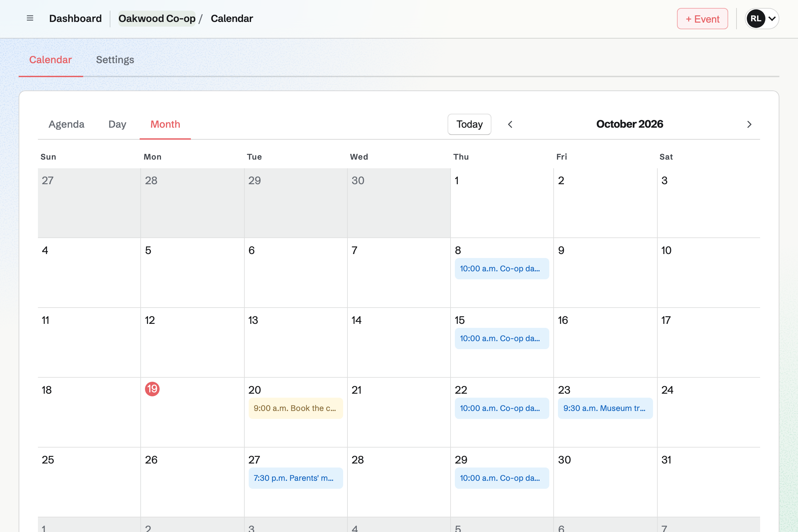Switch to Day view

tap(117, 124)
